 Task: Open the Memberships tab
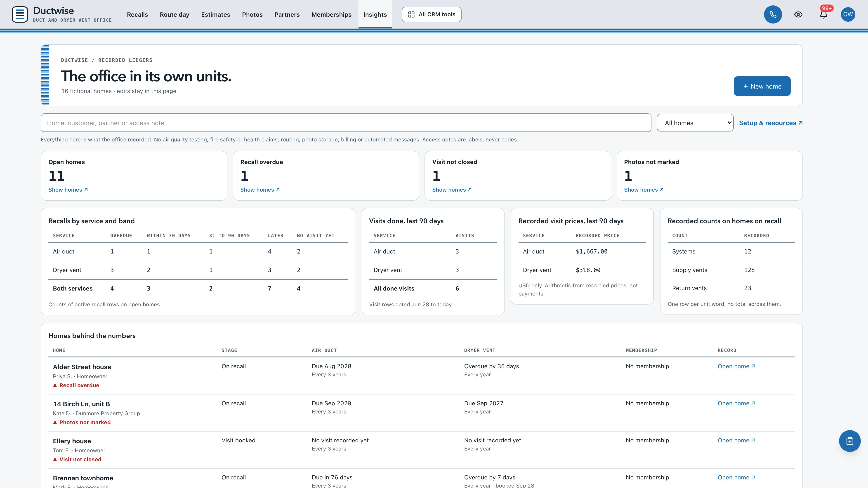point(332,14)
